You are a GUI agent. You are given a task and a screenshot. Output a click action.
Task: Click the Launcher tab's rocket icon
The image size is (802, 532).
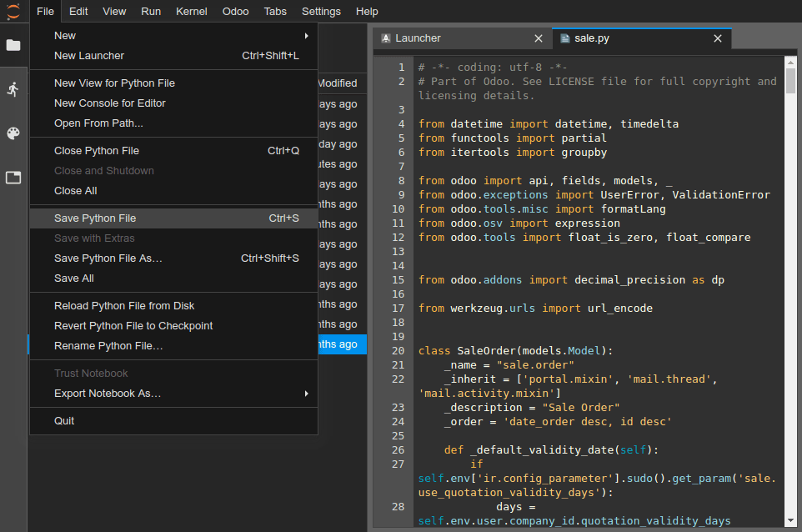click(385, 38)
